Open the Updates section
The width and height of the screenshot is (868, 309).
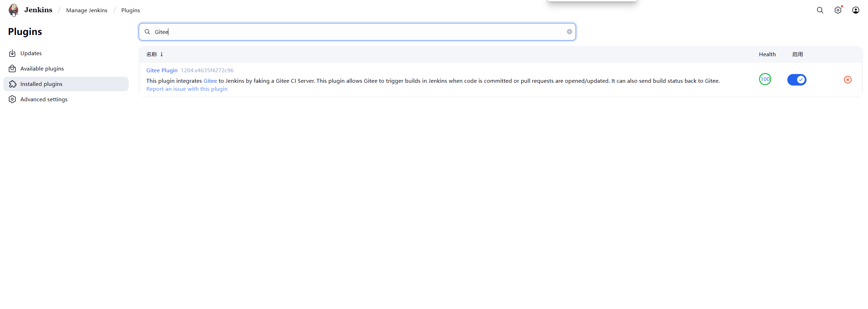66,53
